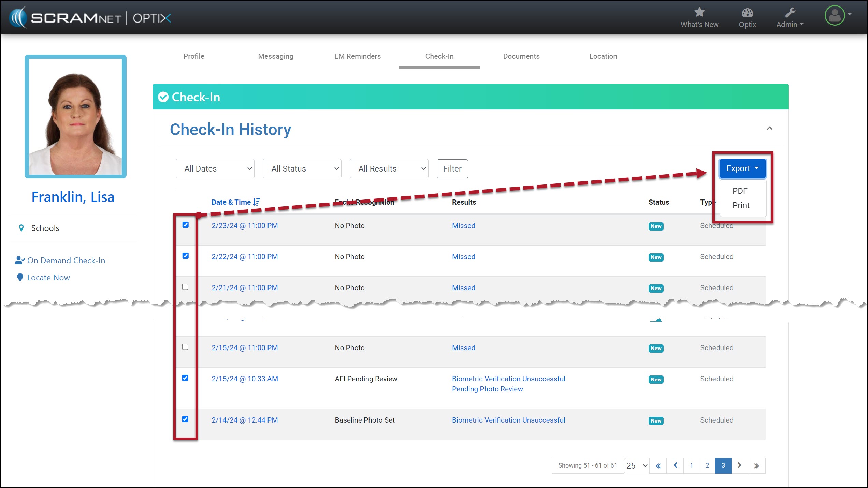Switch to the Documents tab
Viewport: 868px width, 488px height.
point(521,56)
